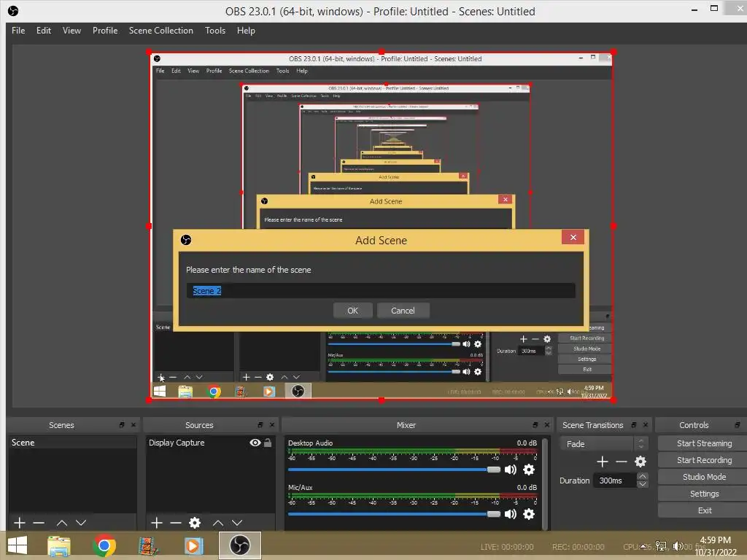This screenshot has height=560, width=747.
Task: Open source properties gear in the Sources panel
Action: coord(195,523)
